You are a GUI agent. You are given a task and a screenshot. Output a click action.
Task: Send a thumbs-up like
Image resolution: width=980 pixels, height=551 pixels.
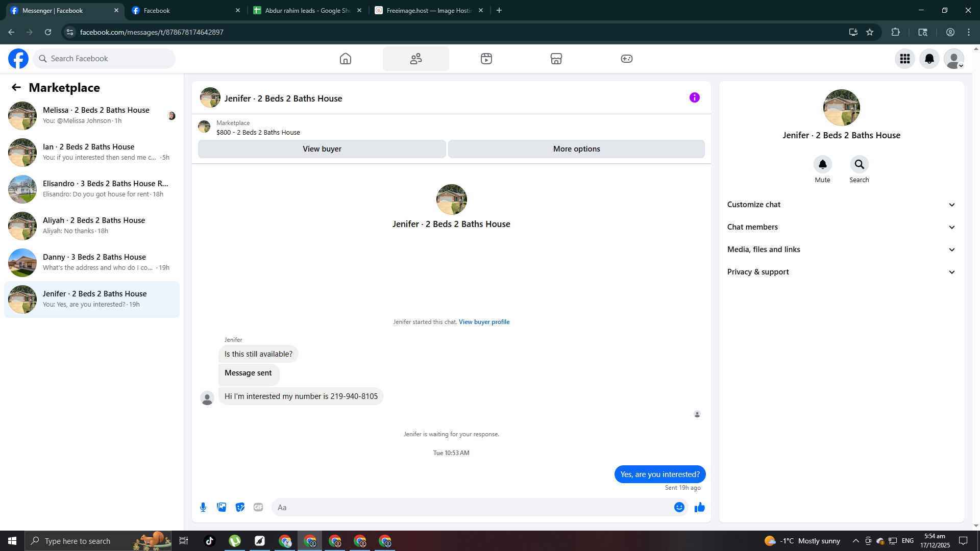coord(699,507)
